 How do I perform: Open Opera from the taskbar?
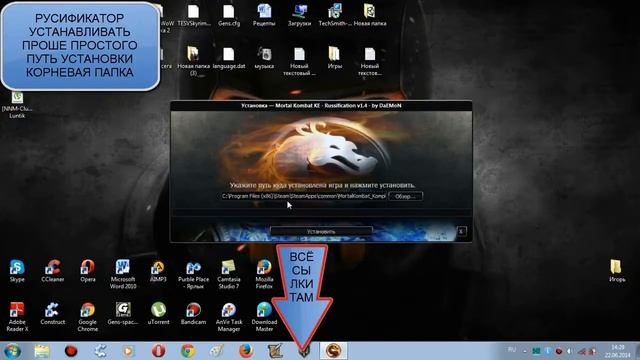158,351
